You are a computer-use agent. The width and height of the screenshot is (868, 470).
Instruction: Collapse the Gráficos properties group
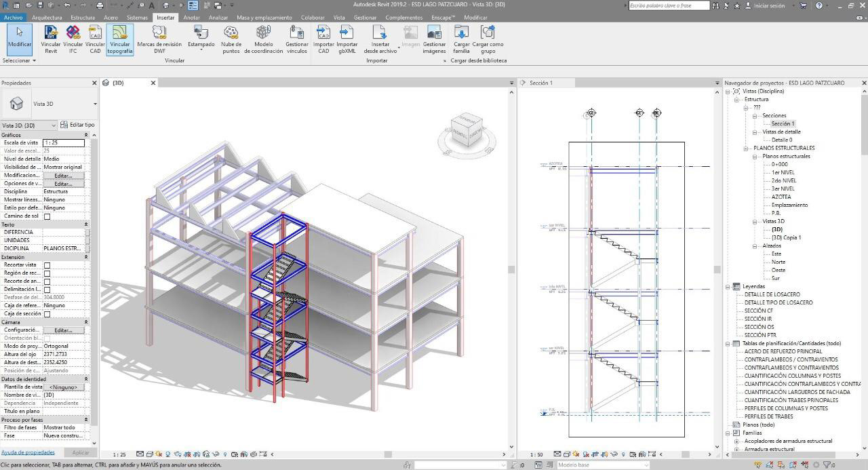pos(86,135)
